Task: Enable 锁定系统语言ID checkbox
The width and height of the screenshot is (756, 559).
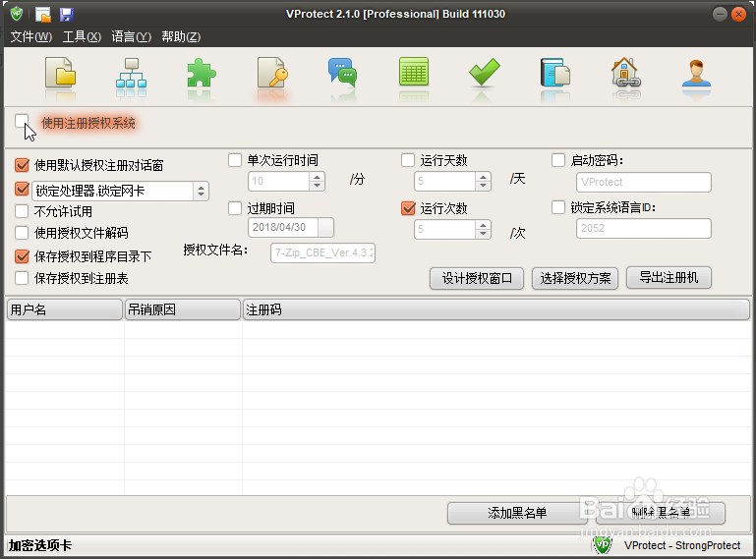Action: (558, 207)
